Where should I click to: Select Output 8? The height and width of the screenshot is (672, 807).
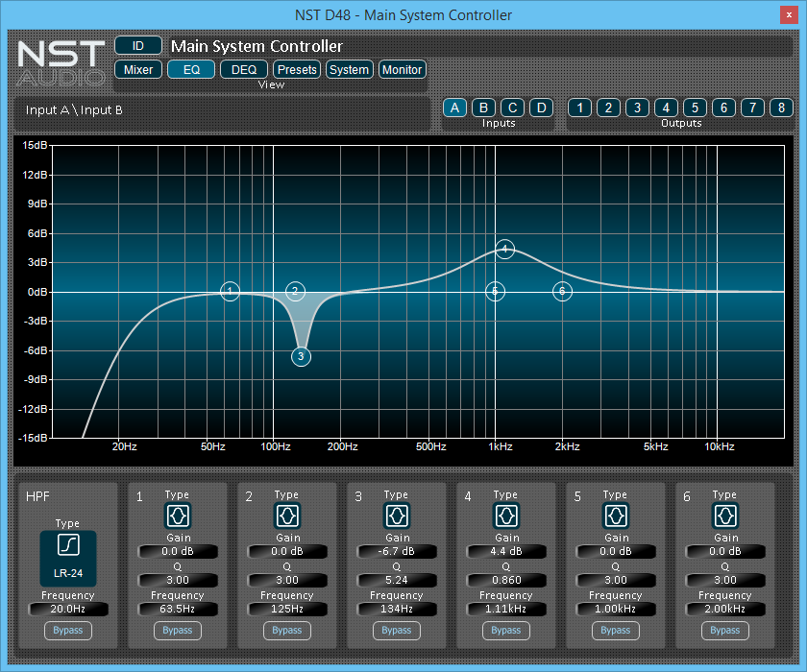tap(781, 108)
